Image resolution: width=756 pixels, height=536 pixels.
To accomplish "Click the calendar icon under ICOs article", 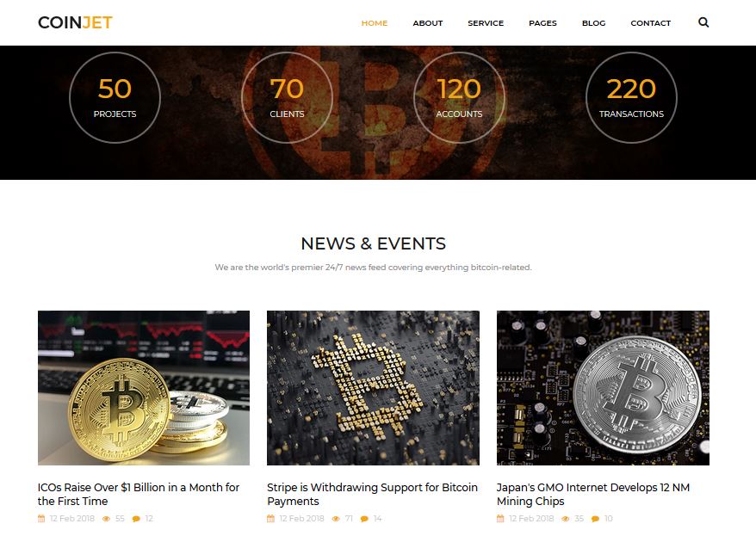I will (41, 519).
